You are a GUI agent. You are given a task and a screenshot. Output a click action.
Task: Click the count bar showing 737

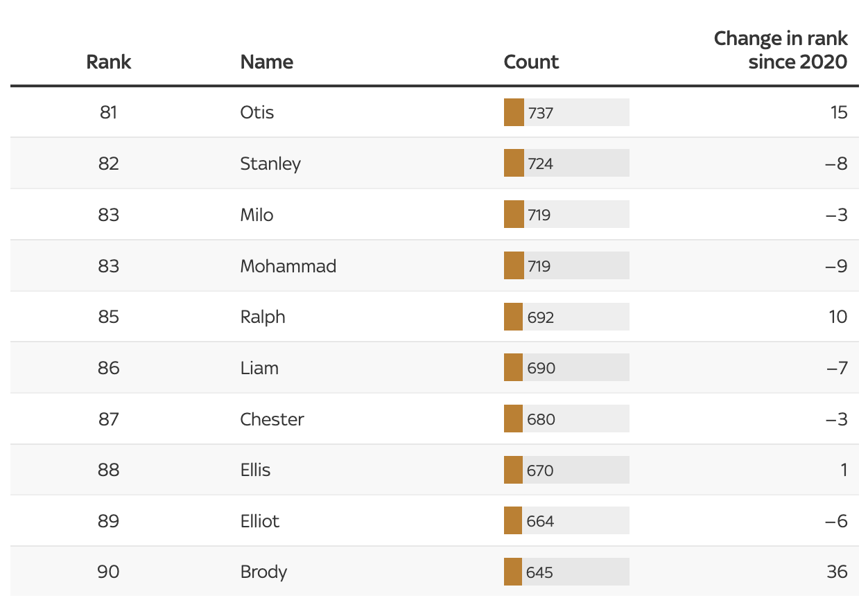point(566,112)
